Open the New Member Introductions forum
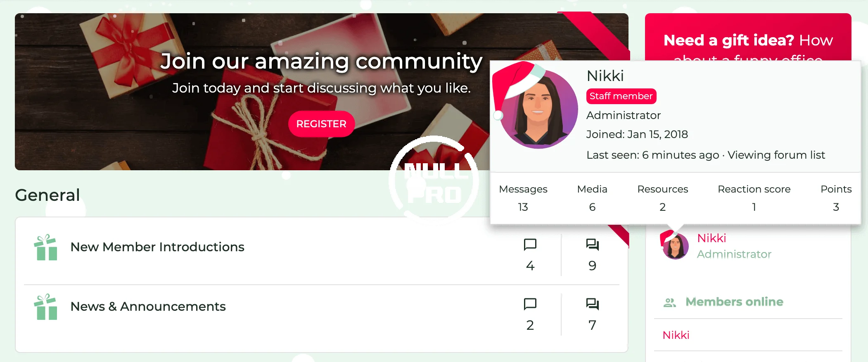This screenshot has height=362, width=868. tap(157, 247)
